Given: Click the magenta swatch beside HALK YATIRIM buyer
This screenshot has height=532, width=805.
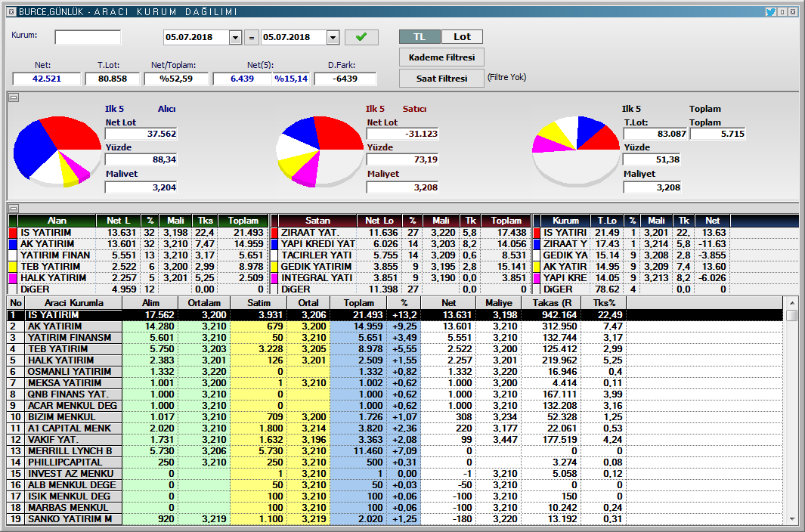Looking at the screenshot, I should click(14, 278).
